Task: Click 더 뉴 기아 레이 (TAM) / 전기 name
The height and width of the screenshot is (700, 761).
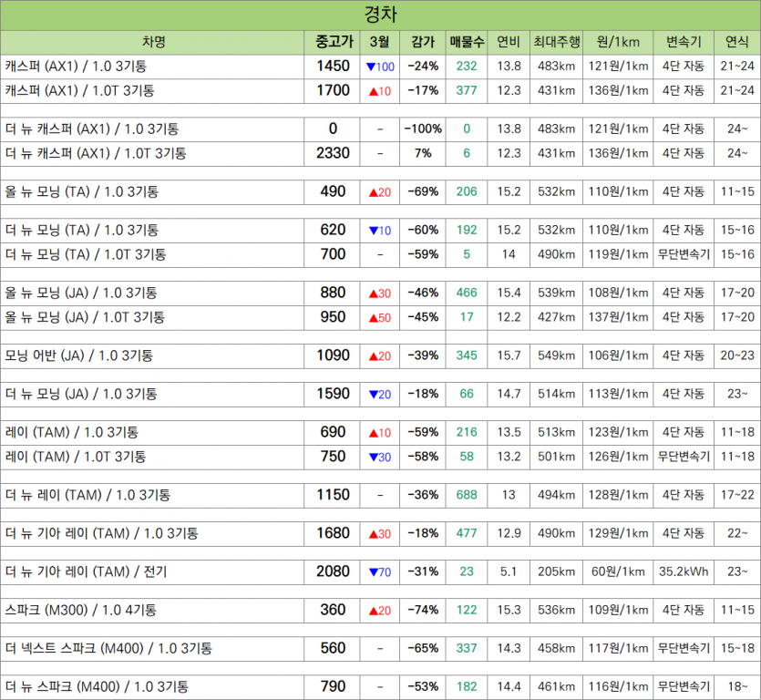Action: point(86,571)
